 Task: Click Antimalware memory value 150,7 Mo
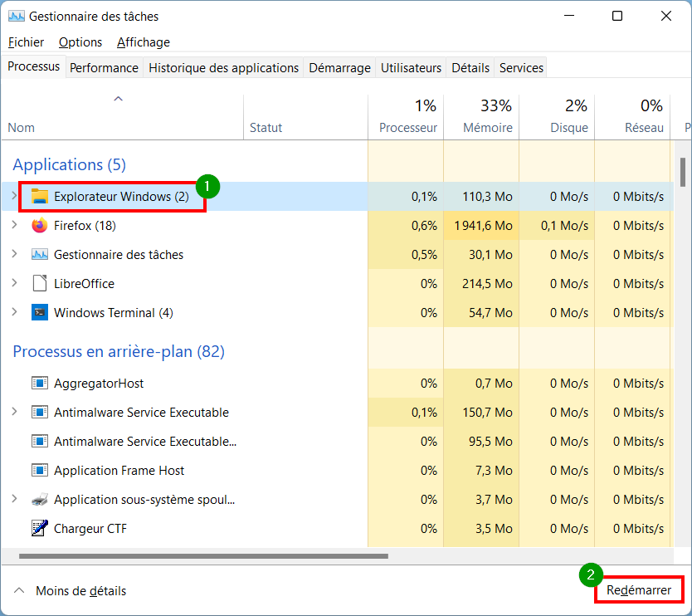[x=487, y=413]
